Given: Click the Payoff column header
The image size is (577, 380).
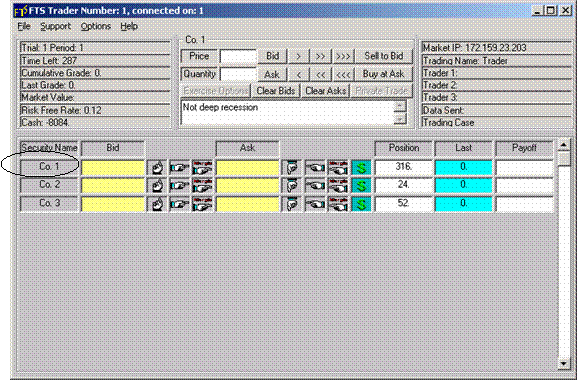Looking at the screenshot, I should 524,148.
